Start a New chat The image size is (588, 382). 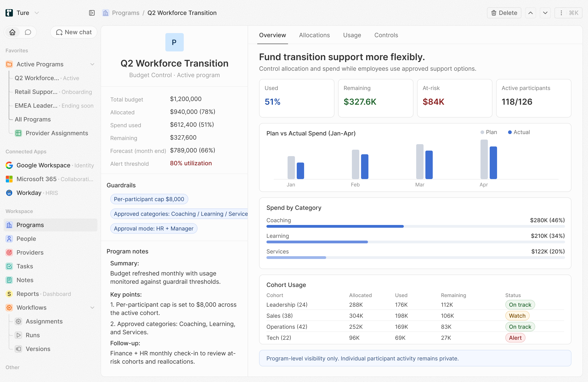tap(74, 32)
